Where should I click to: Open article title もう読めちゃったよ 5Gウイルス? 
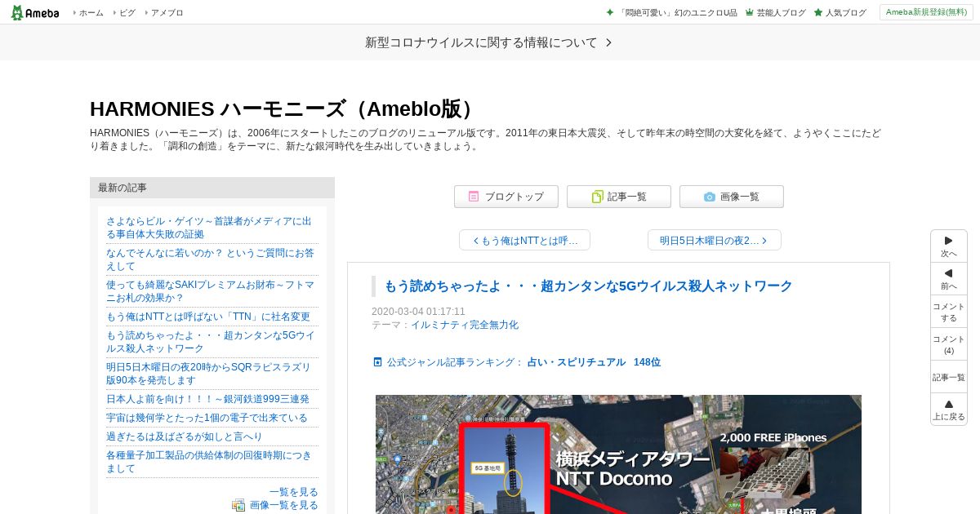(x=588, y=286)
